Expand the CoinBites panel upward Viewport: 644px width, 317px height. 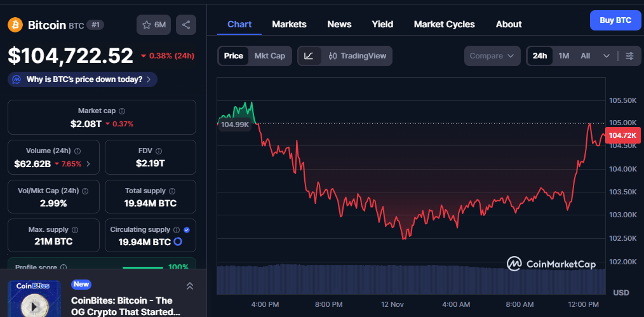click(189, 286)
